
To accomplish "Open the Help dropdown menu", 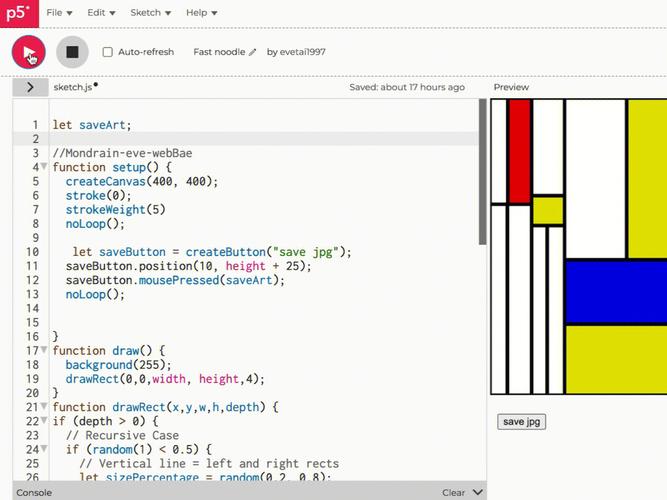I will coord(201,13).
